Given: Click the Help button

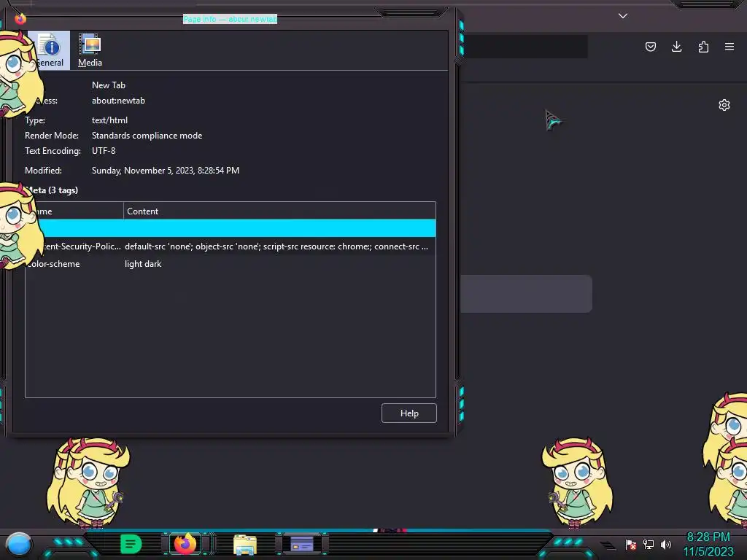Looking at the screenshot, I should [409, 413].
